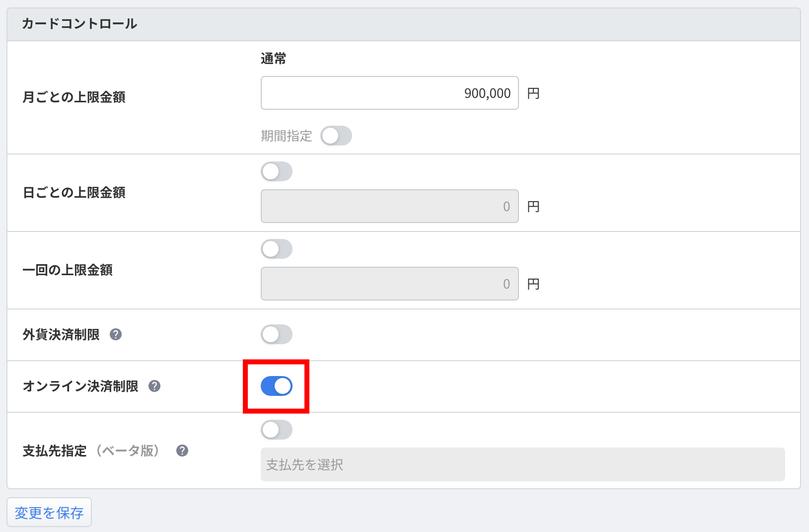809x532 pixels.
Task: Click the 期間指定 label text
Action: pos(286,136)
